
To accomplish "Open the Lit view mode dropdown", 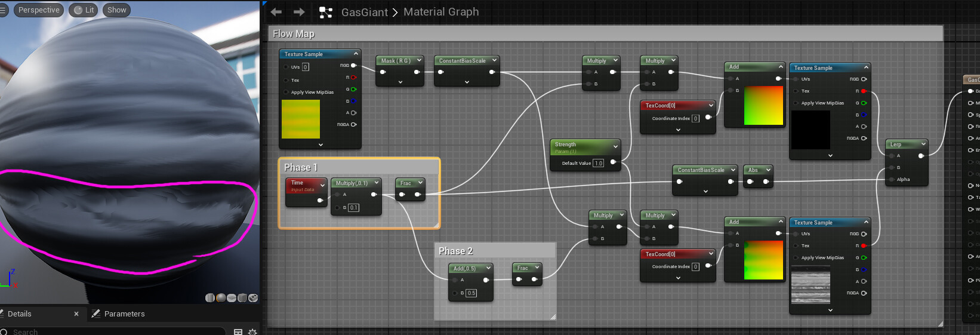I will point(84,10).
